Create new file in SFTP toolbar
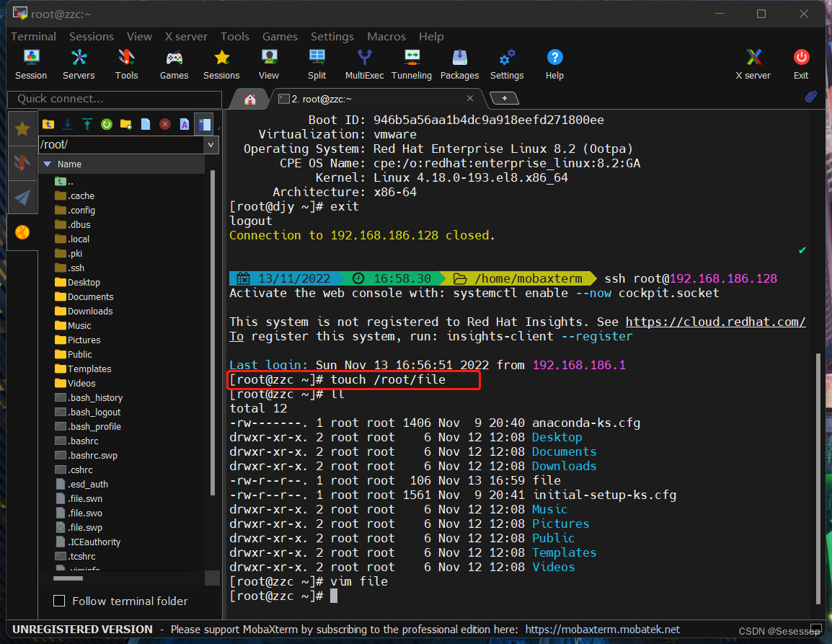832x644 pixels. pos(146,124)
